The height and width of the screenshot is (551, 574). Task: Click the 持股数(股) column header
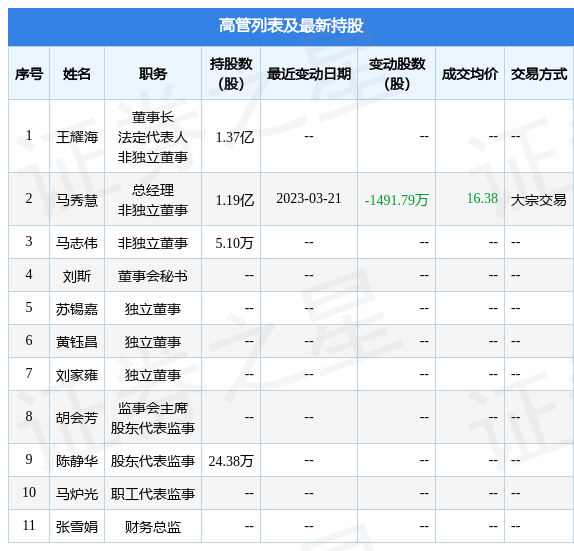click(231, 74)
